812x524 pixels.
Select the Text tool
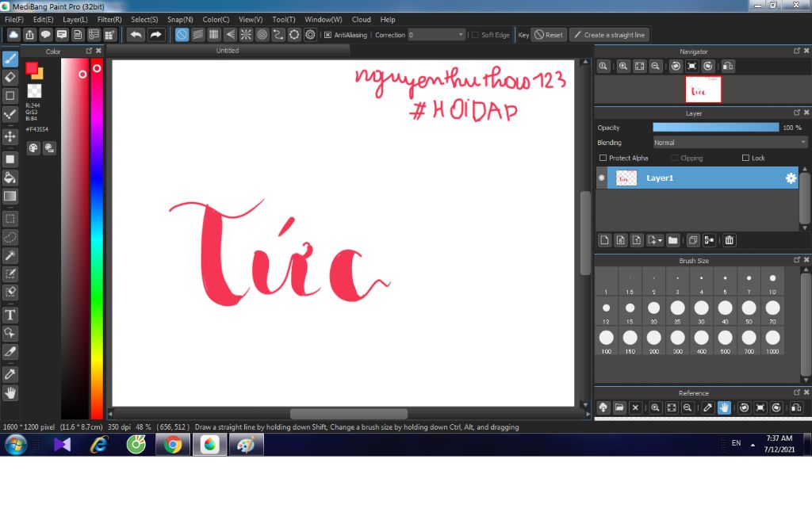click(x=10, y=315)
